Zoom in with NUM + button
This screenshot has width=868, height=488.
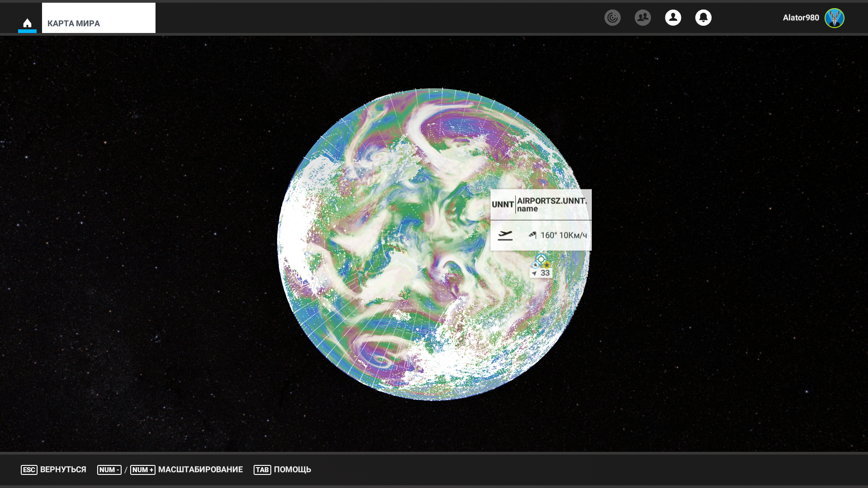coord(142,470)
